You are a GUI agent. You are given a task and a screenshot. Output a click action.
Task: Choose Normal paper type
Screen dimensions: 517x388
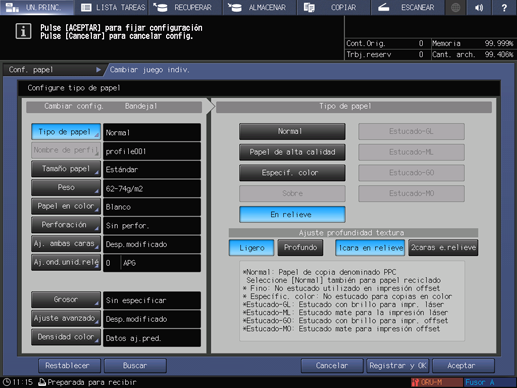[x=292, y=132]
